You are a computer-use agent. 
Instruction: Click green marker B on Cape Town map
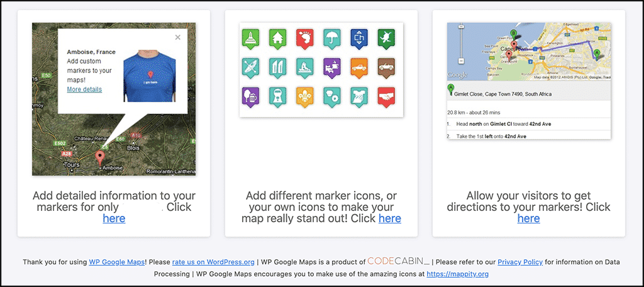coord(513,34)
